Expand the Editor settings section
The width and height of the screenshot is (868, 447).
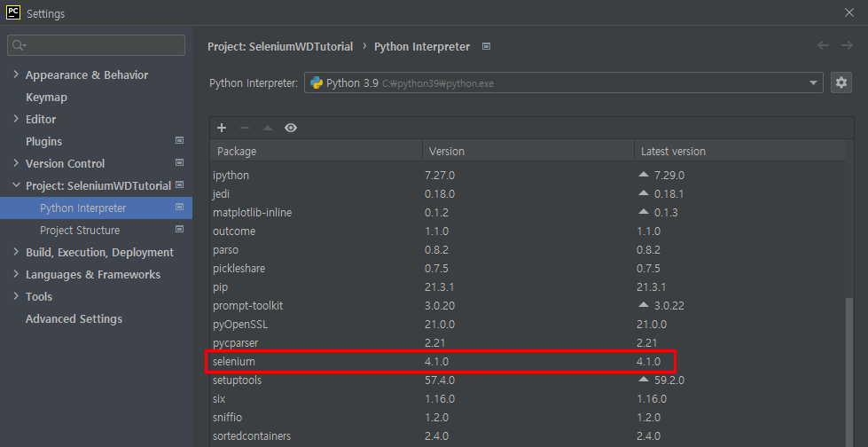[x=15, y=119]
